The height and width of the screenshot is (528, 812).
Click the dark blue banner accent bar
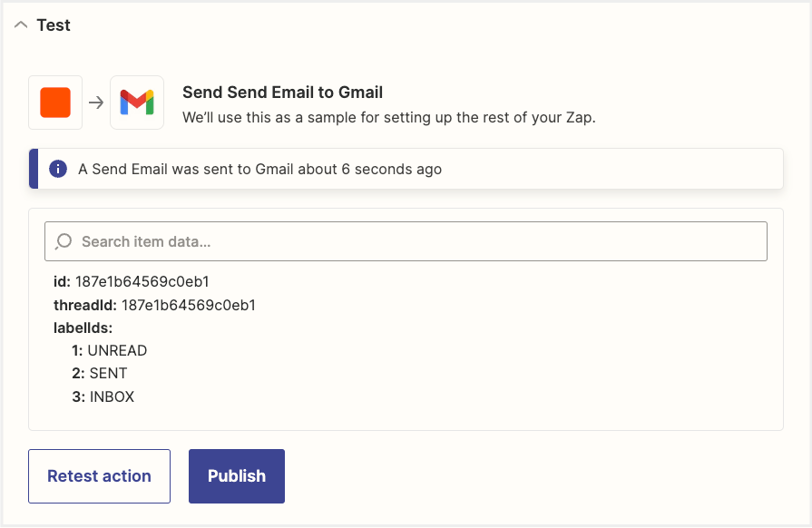[34, 169]
